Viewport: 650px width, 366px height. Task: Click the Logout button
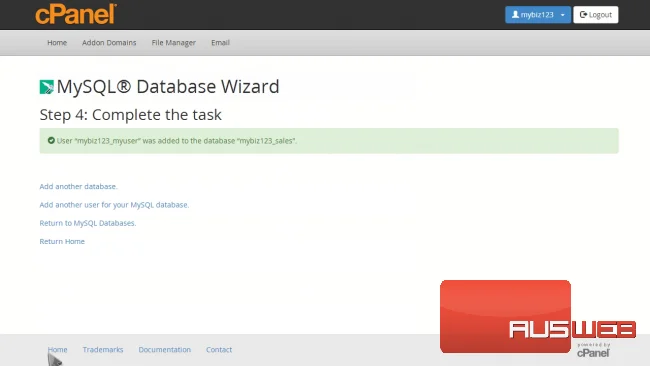coord(596,15)
